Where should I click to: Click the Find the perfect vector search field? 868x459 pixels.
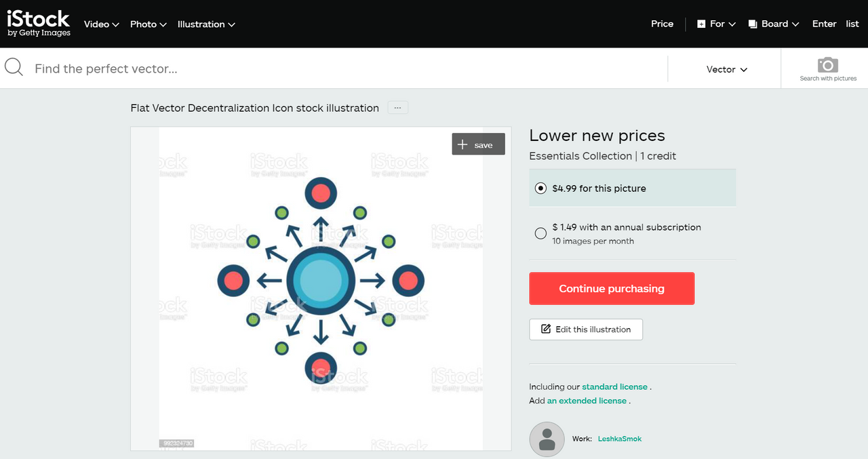(x=339, y=68)
